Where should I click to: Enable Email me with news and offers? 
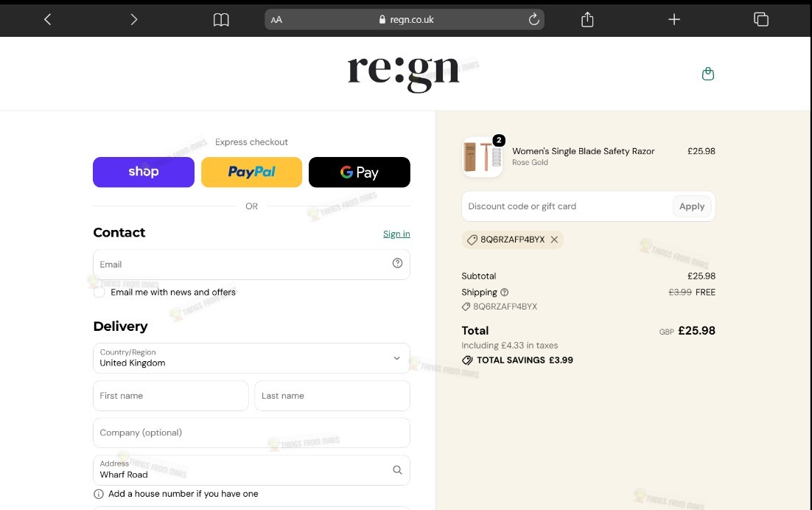[x=99, y=292]
